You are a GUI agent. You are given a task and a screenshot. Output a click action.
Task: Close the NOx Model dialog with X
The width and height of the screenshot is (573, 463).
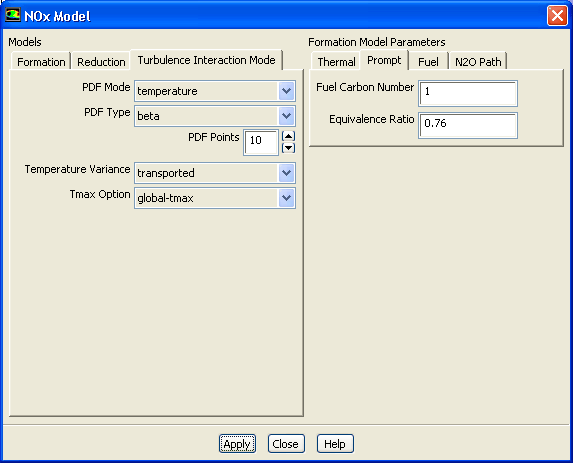[557, 16]
